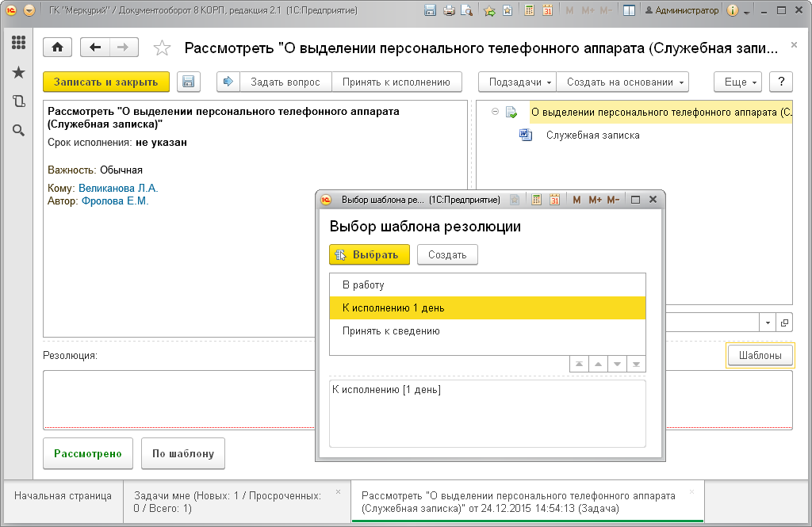Click the Резолюция text field
Image resolution: width=812 pixels, height=527 pixels.
179,399
